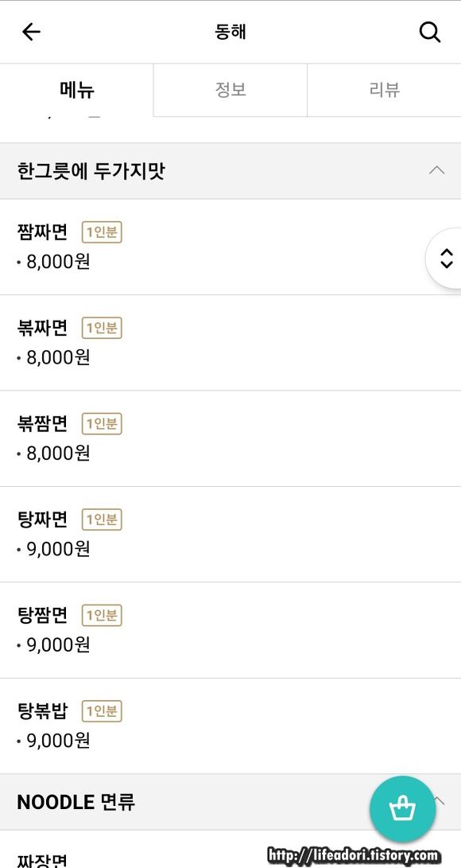The image size is (461, 868).
Task: Tap the 1인분 badge beside 탕짜면
Action: 102,520
